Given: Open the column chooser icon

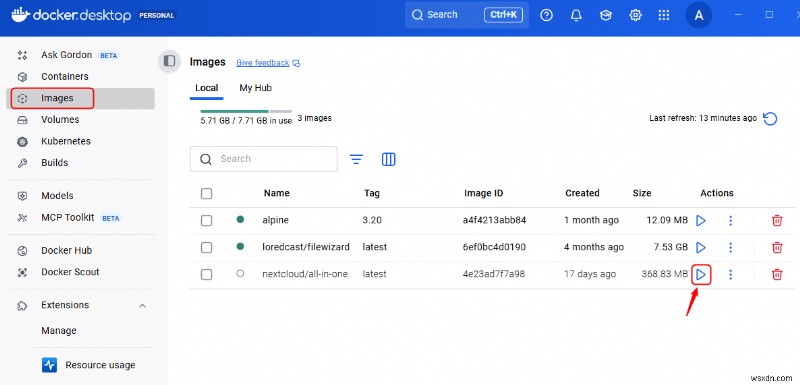Looking at the screenshot, I should (x=389, y=159).
